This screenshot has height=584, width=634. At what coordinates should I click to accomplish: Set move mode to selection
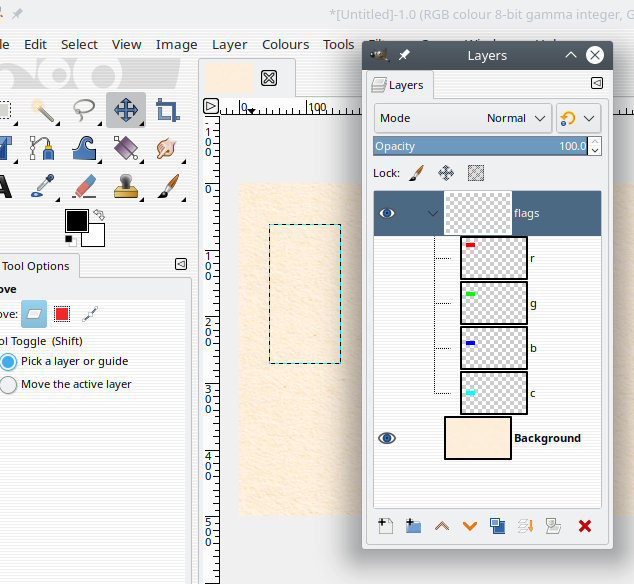click(62, 314)
